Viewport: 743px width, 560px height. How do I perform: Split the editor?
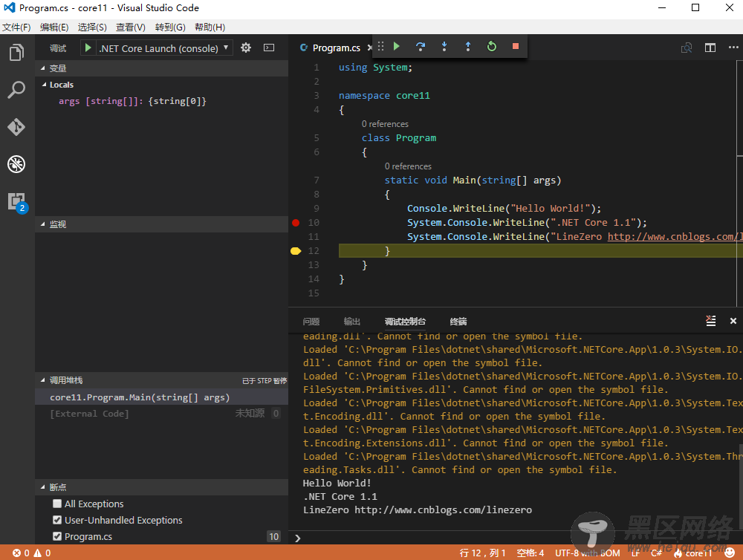pyautogui.click(x=710, y=48)
